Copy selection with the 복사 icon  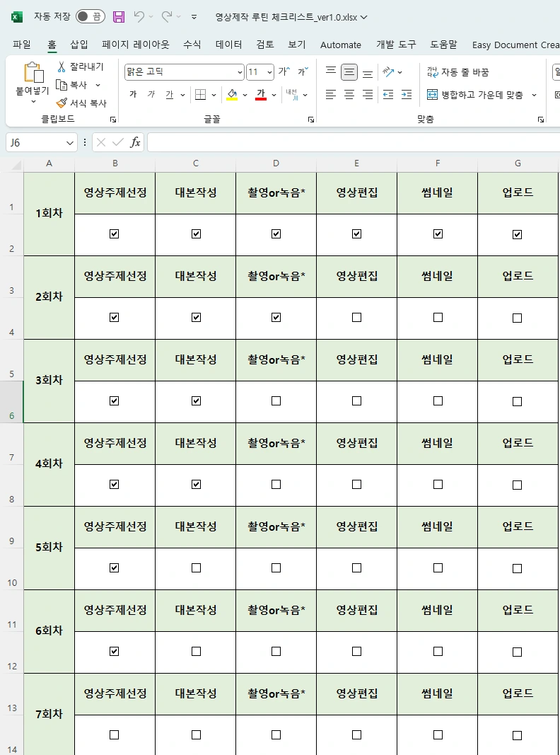click(x=61, y=85)
